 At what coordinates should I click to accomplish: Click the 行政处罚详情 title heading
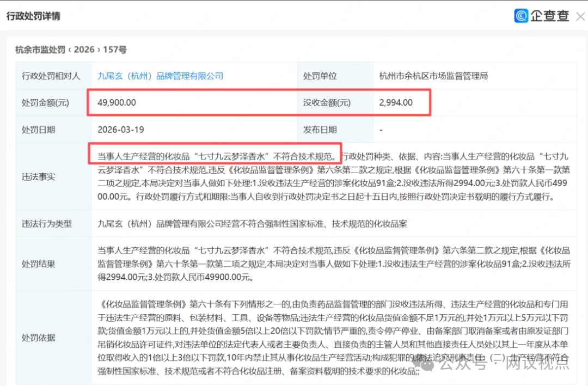coord(33,16)
